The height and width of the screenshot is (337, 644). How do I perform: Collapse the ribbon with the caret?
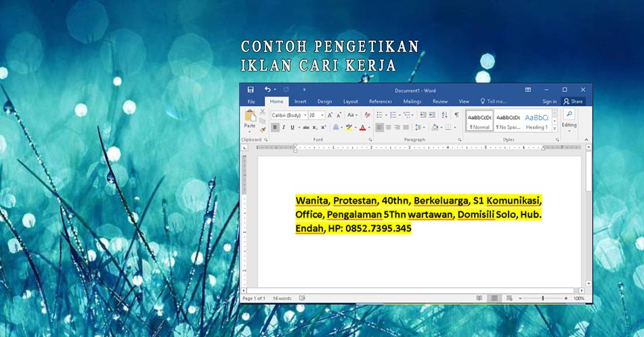[586, 140]
